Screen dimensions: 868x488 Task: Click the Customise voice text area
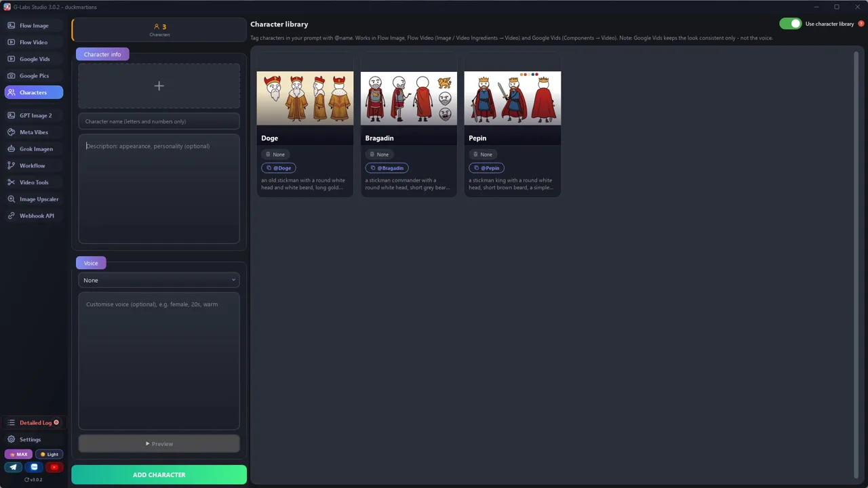click(x=159, y=361)
